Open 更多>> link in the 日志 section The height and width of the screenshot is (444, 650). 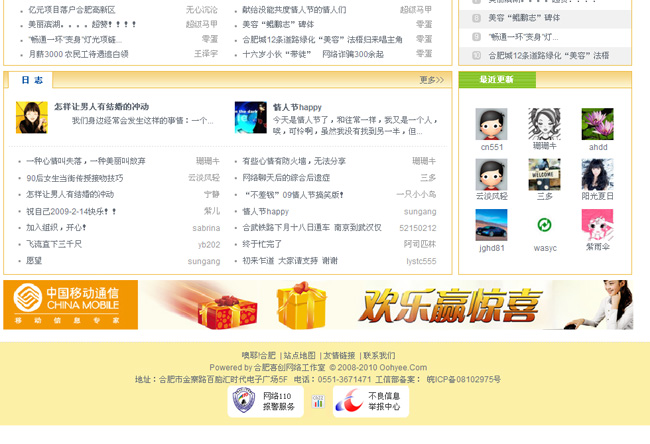432,80
